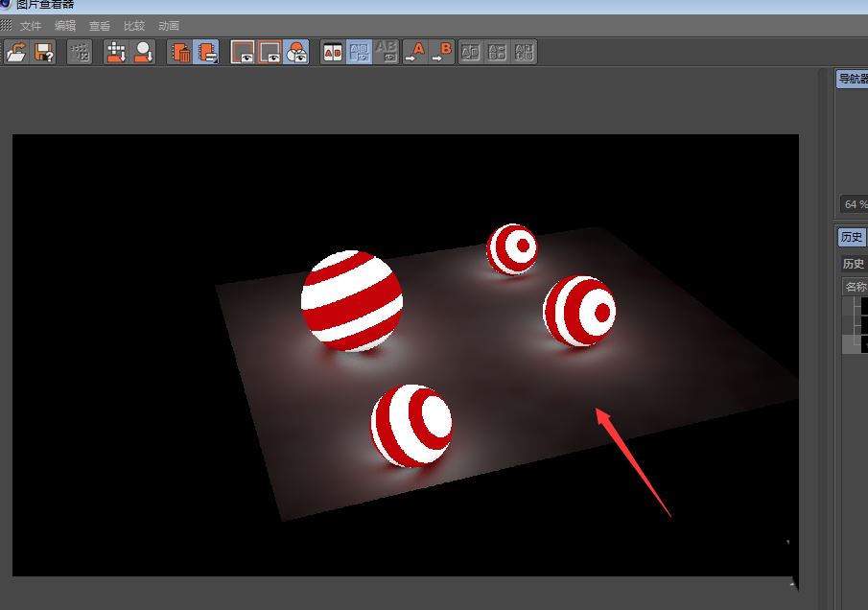The image size is (868, 610).
Task: Switch to the 导航器 (Navigator) tab
Action: click(852, 79)
